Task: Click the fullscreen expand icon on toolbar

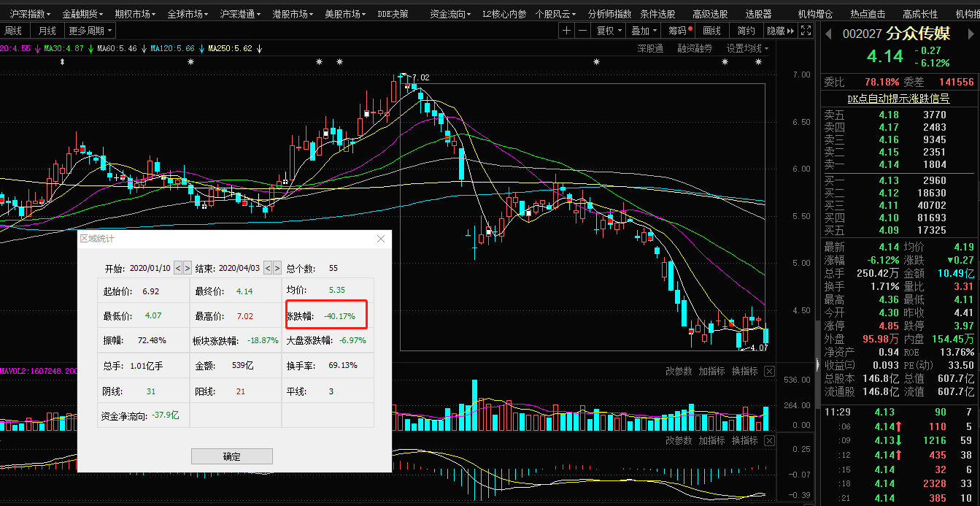Action: click(806, 30)
